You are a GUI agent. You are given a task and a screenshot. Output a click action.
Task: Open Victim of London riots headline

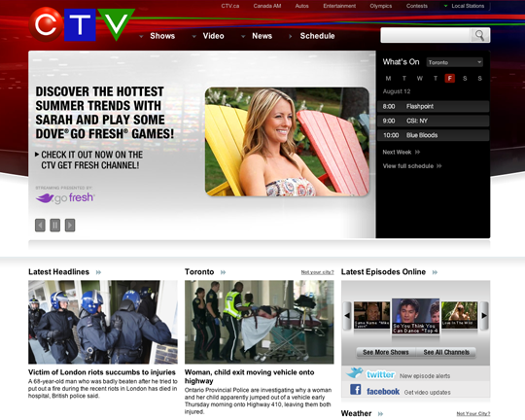102,372
